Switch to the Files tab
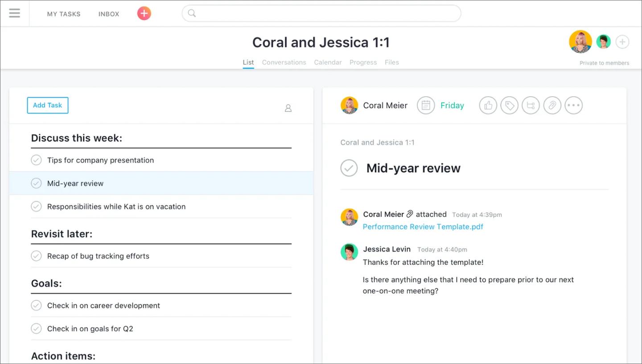This screenshot has height=364, width=642. 392,62
